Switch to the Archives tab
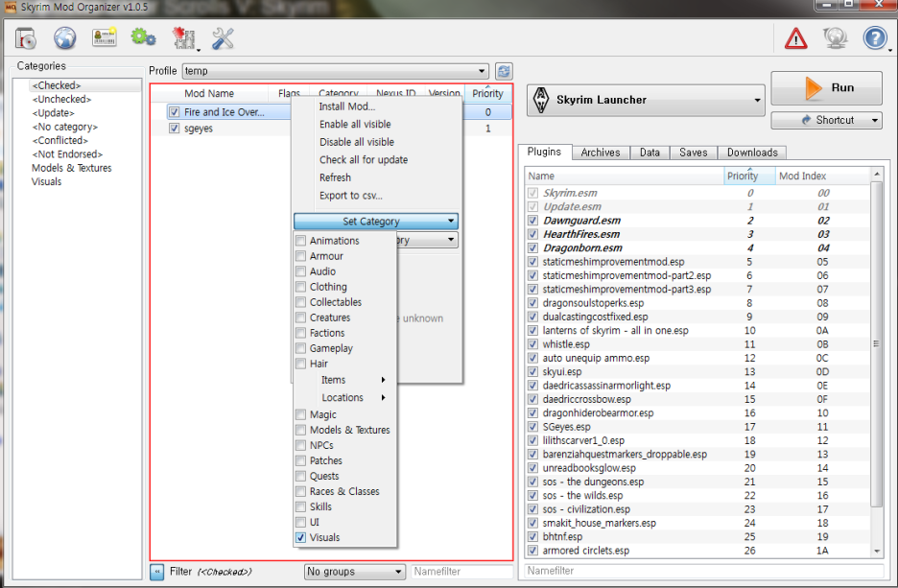The height and width of the screenshot is (588, 898). coord(601,153)
